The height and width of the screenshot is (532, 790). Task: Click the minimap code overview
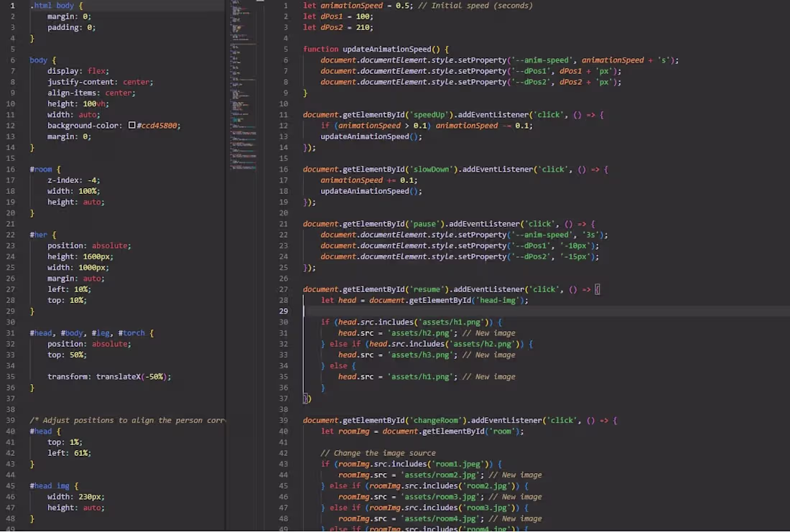(x=244, y=85)
